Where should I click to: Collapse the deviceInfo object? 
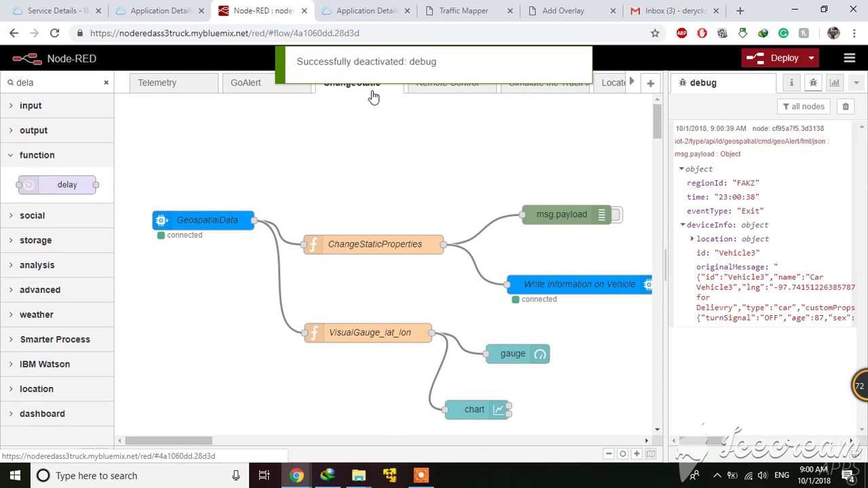point(683,225)
